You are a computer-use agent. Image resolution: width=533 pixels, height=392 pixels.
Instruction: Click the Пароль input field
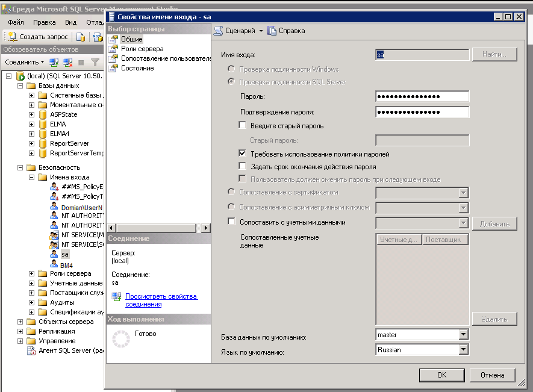tap(422, 96)
